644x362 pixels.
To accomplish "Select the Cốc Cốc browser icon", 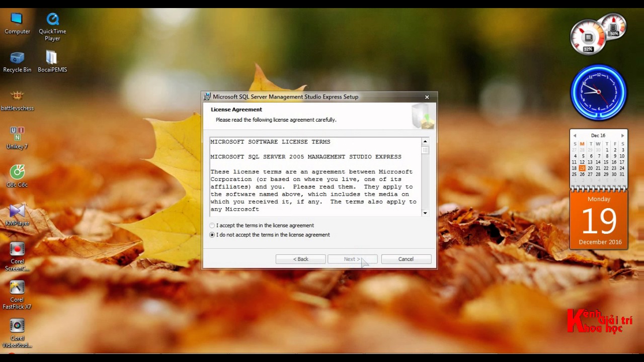I will (x=17, y=176).
